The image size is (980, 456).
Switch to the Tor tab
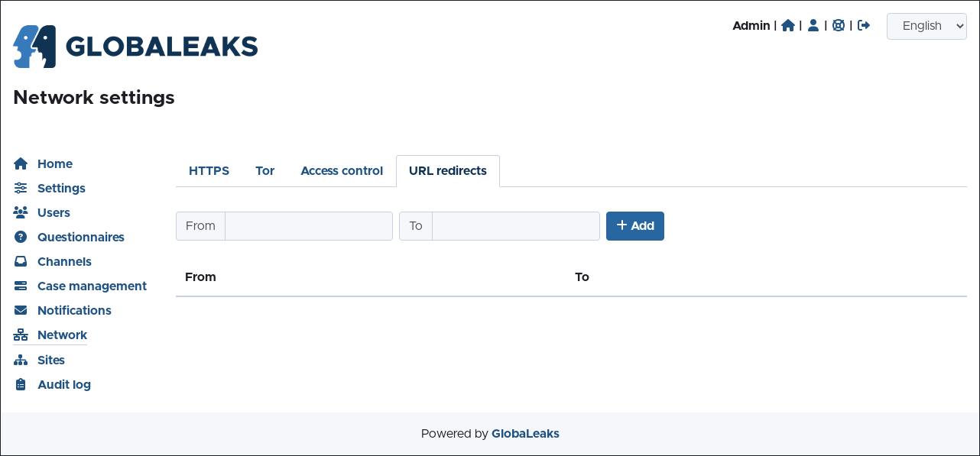(x=264, y=171)
